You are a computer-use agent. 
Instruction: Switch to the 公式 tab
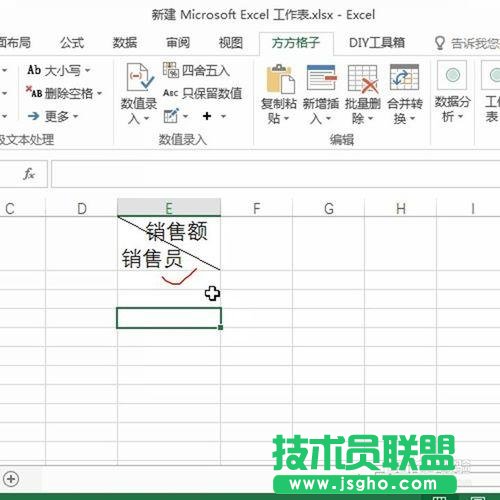(x=72, y=43)
